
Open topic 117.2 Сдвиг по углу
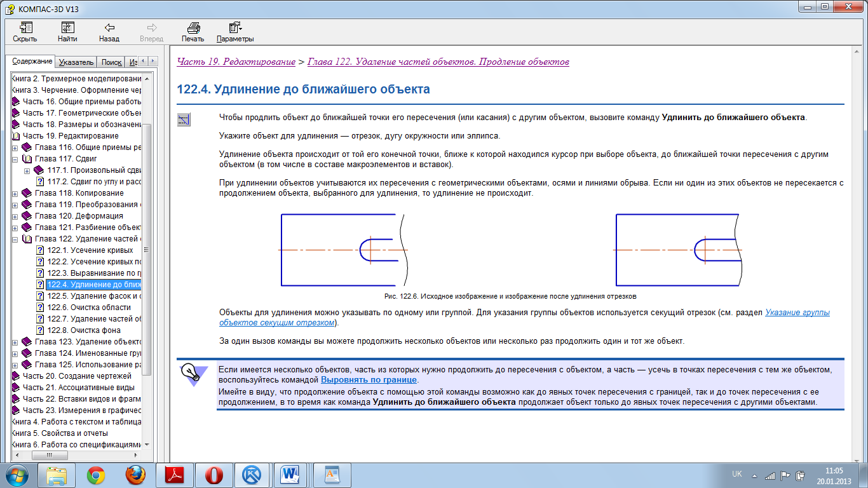(94, 182)
